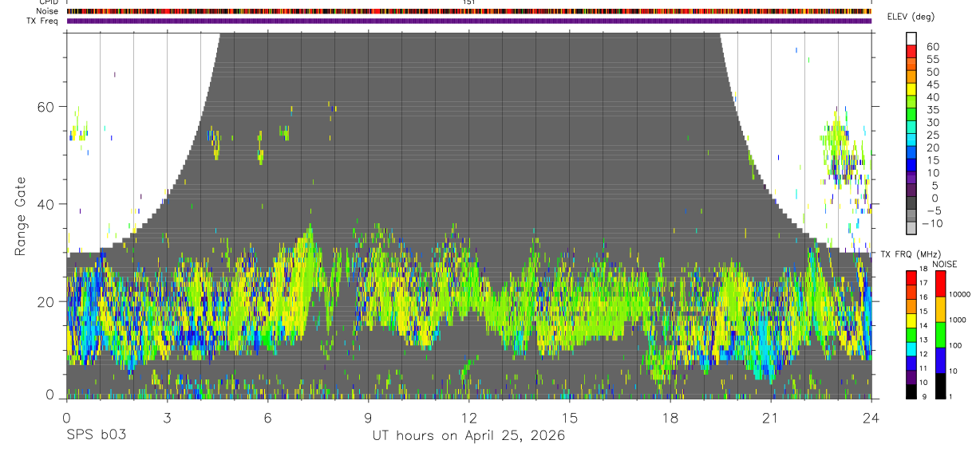Select the black bottom swatch of NOISE scale
This screenshot has width=980, height=452.
point(941,386)
